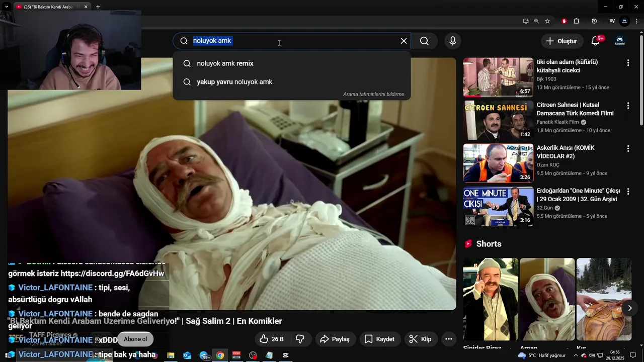Click channel name 'Ozan KOÇ'
The width and height of the screenshot is (644, 362).
pos(548,165)
